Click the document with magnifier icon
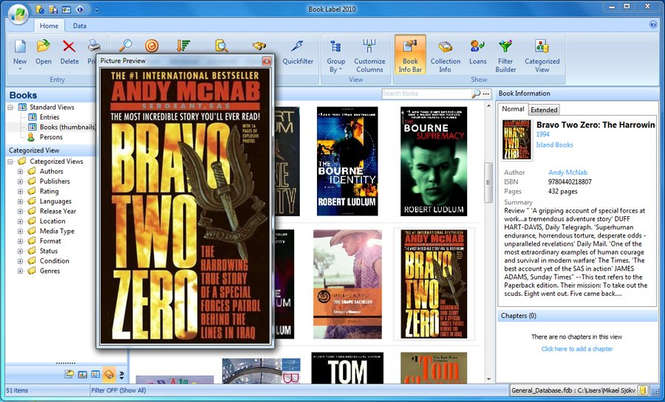Viewport: 665px width, 402px height. [221, 45]
